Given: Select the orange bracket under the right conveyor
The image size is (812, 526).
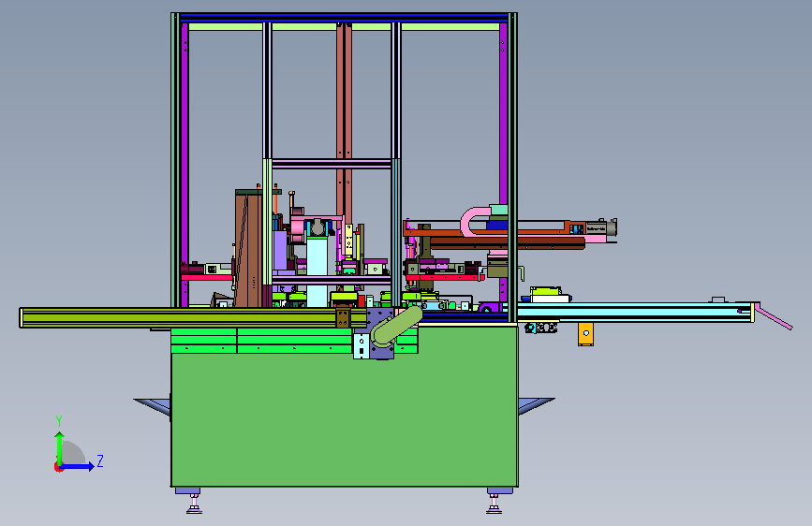Looking at the screenshot, I should 585,334.
